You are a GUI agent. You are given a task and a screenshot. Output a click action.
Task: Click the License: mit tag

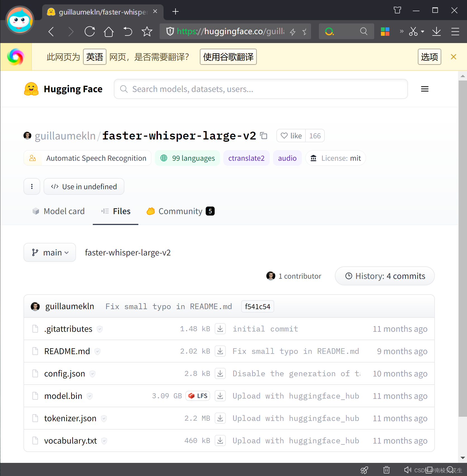click(336, 158)
